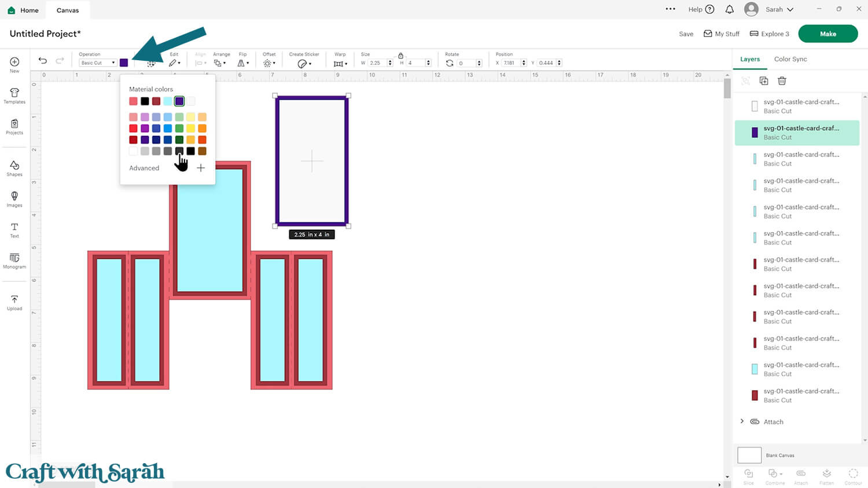The height and width of the screenshot is (488, 868).
Task: Pick the black swatch in Material colors
Action: click(145, 101)
